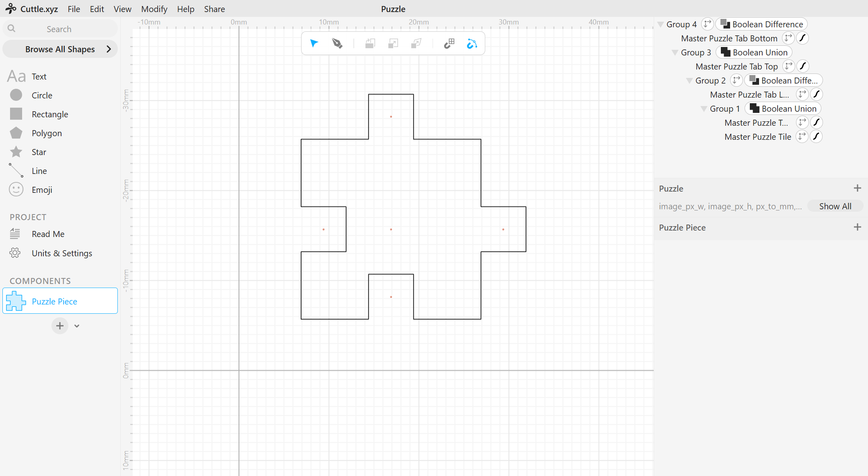The width and height of the screenshot is (868, 476).
Task: Click Master Puzzle Tab Bottom stroke icon
Action: click(802, 38)
